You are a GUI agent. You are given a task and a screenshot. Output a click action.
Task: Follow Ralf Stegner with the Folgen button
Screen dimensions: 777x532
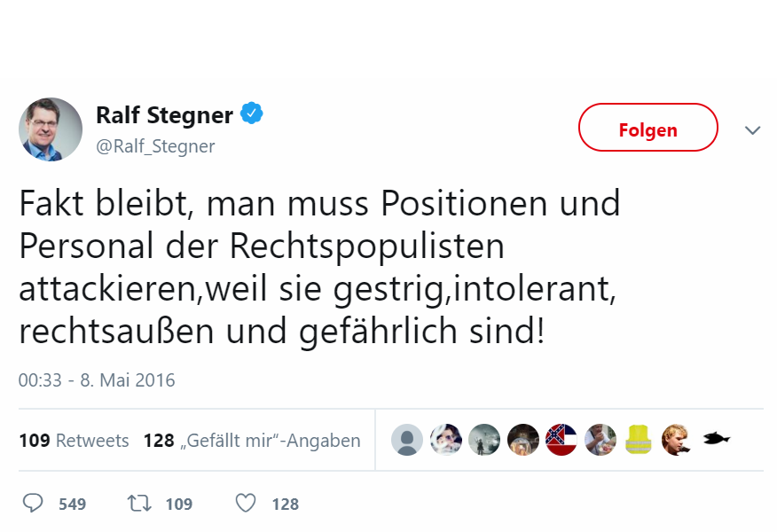click(x=647, y=128)
